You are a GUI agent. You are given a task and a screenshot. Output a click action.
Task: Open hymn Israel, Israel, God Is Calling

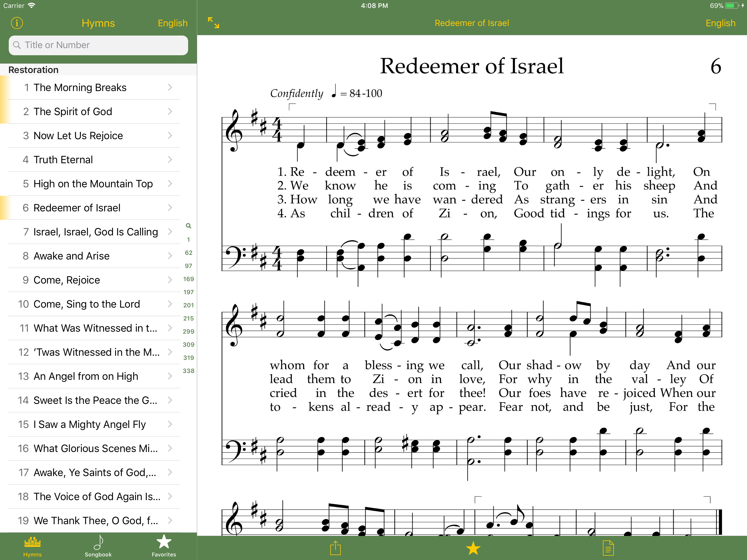pyautogui.click(x=95, y=232)
